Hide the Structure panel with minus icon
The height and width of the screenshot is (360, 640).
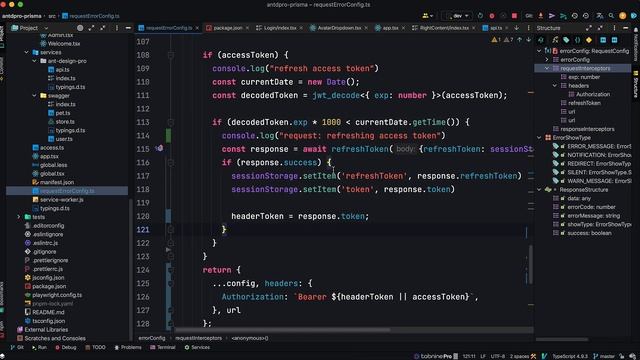click(x=625, y=28)
